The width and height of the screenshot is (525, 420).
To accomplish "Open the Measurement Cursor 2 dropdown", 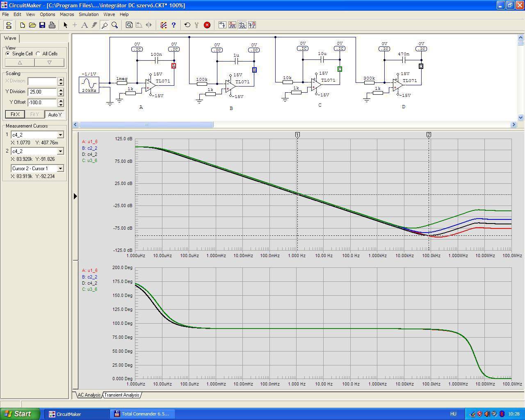I will [60, 151].
